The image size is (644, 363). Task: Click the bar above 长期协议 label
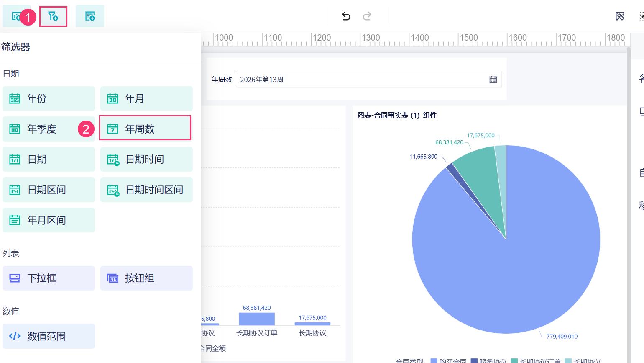312,324
